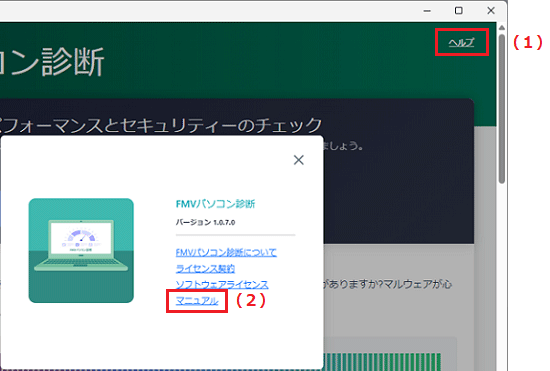
Task: Close the FMVパソコン診断 about dialog
Action: 299,160
